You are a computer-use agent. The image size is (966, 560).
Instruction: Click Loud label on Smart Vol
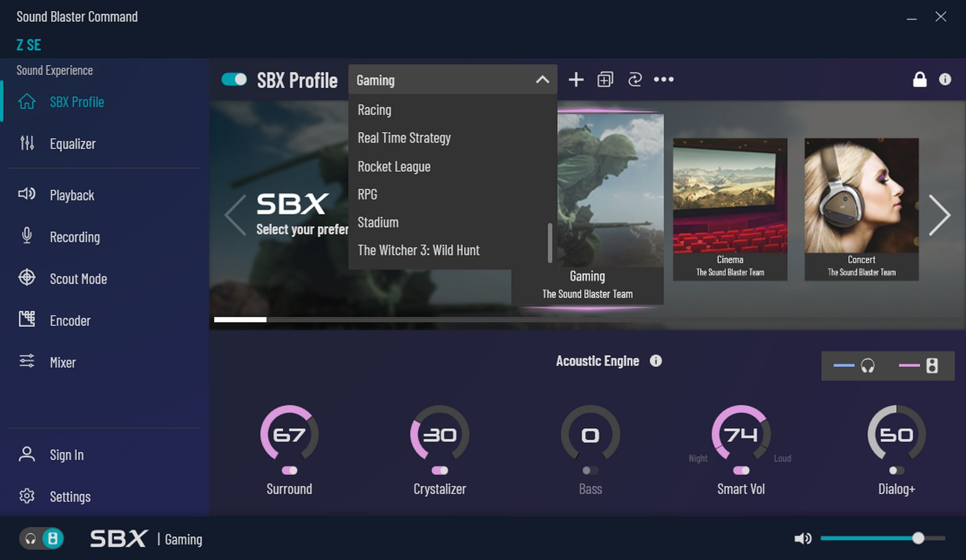pyautogui.click(x=783, y=458)
